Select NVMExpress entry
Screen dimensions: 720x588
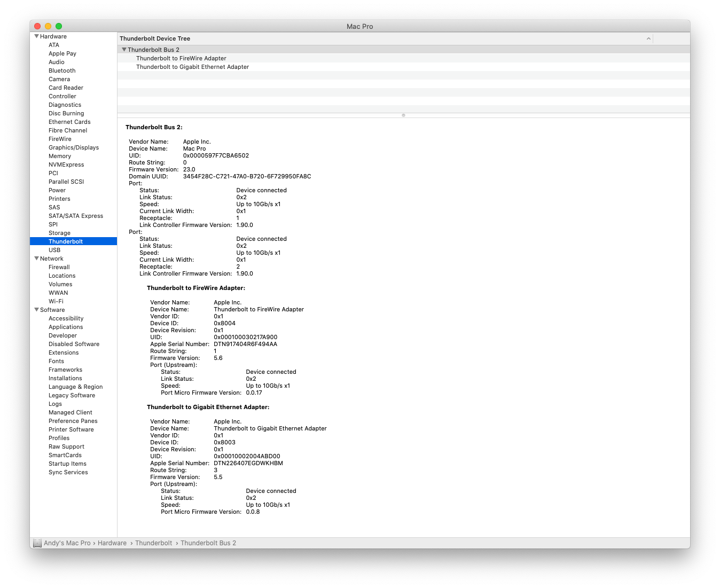pos(66,164)
